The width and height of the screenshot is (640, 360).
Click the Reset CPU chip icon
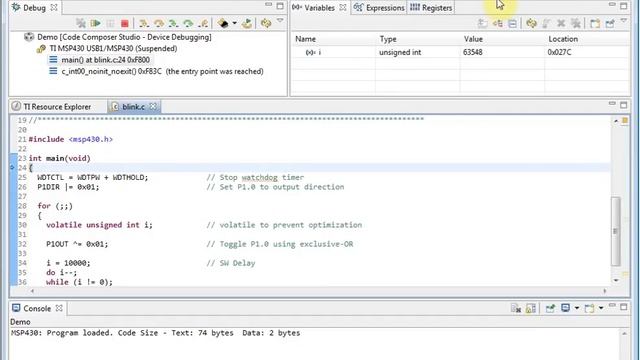[x=223, y=23]
